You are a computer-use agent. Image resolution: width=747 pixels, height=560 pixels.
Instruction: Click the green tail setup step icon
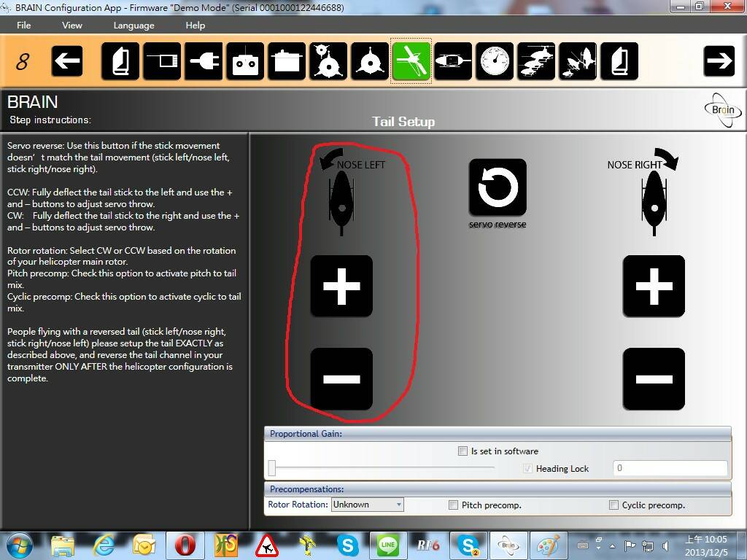pos(411,61)
